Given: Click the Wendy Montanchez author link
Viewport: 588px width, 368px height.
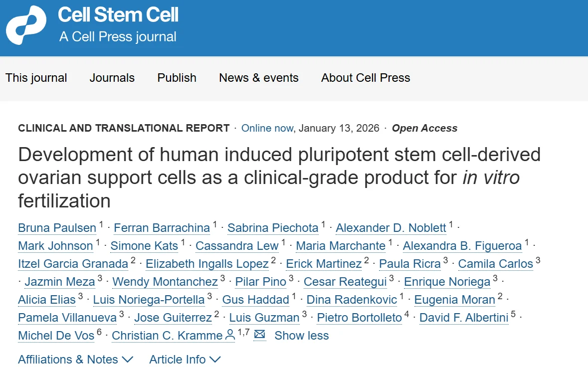Looking at the screenshot, I should coord(165,282).
